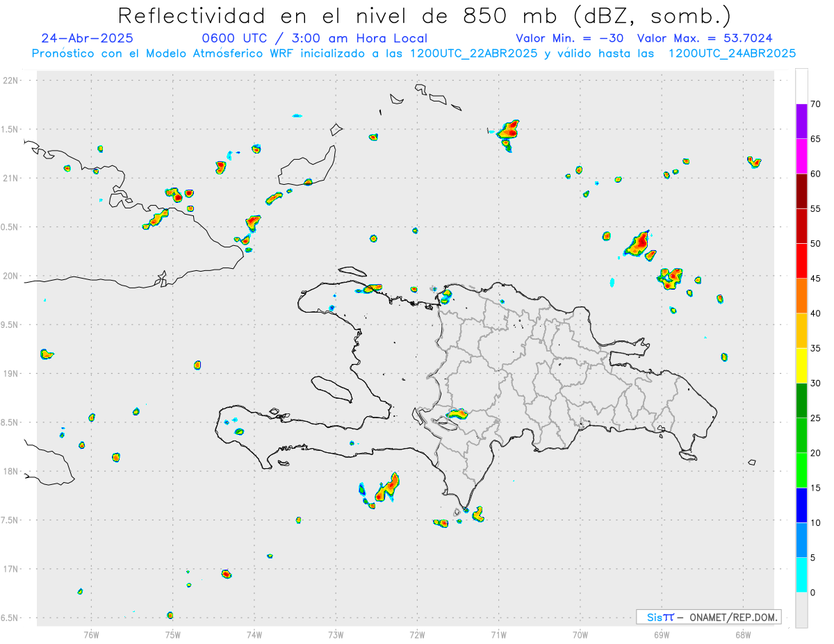
Task: Click the colorbar label '0'
Action: pos(812,593)
